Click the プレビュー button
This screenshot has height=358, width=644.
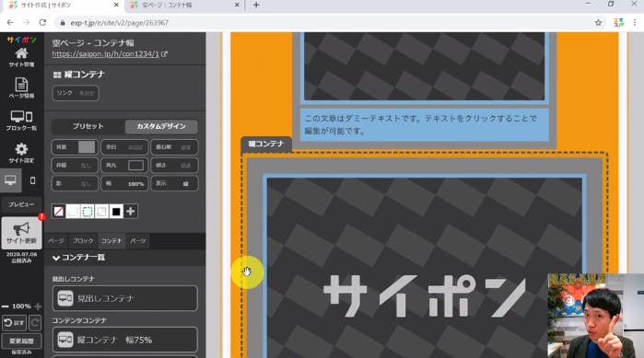click(21, 204)
